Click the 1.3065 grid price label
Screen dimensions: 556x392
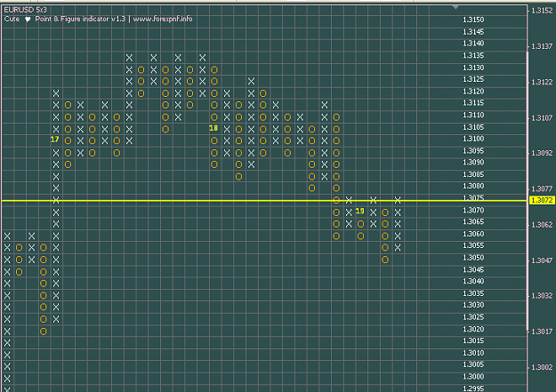[x=473, y=222]
